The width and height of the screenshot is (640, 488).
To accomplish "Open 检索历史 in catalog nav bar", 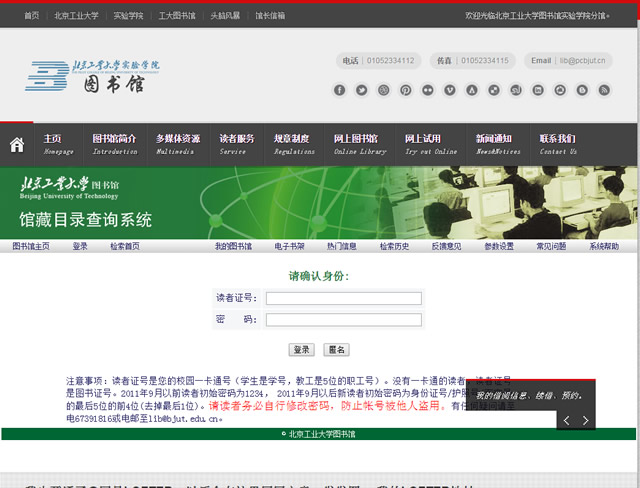I will click(x=394, y=246).
